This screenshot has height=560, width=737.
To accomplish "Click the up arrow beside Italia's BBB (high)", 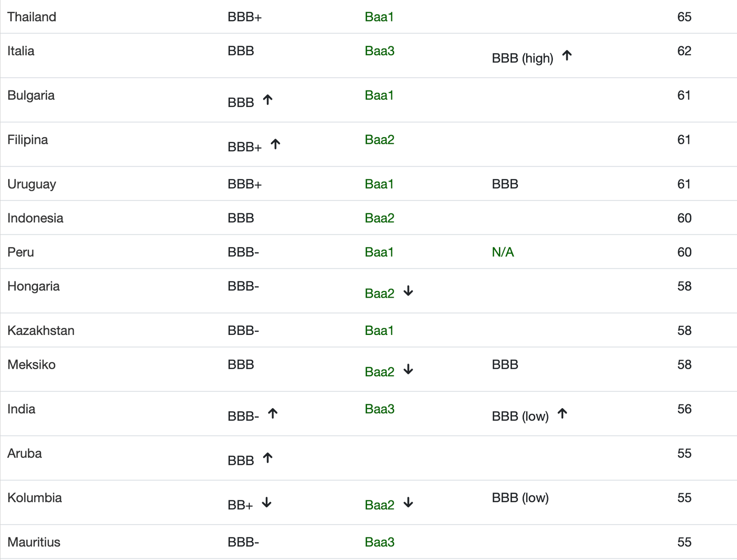I will (x=567, y=56).
